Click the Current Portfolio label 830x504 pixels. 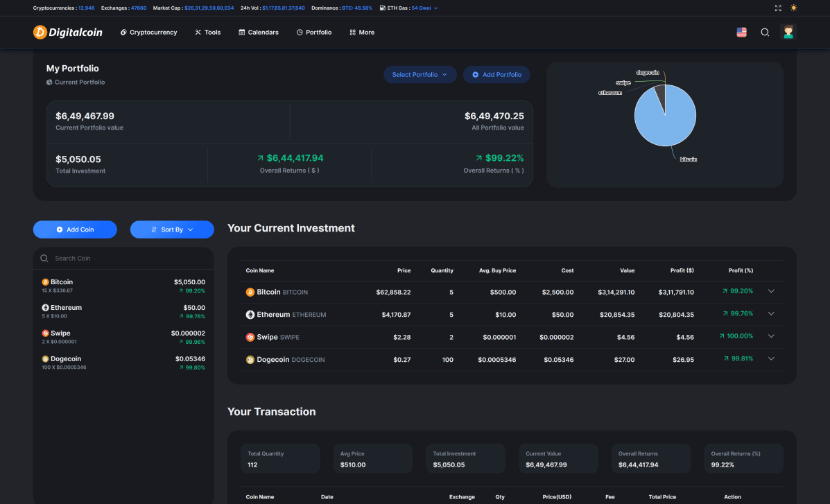click(x=80, y=82)
